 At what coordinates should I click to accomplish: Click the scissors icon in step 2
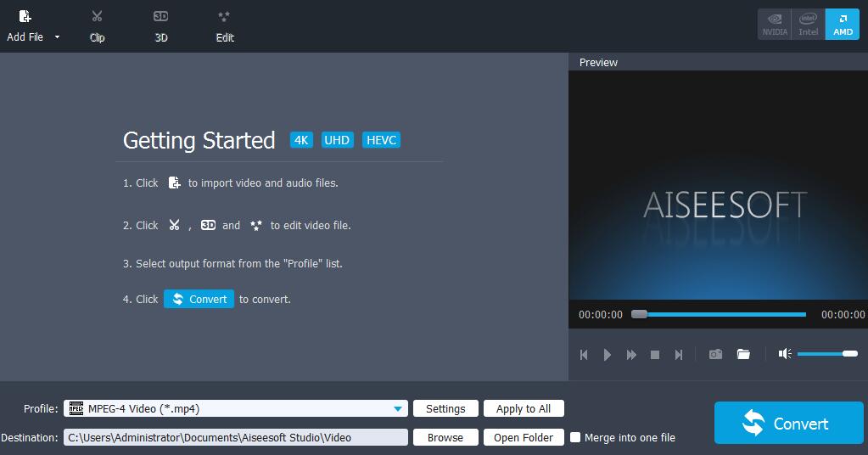[x=175, y=225]
